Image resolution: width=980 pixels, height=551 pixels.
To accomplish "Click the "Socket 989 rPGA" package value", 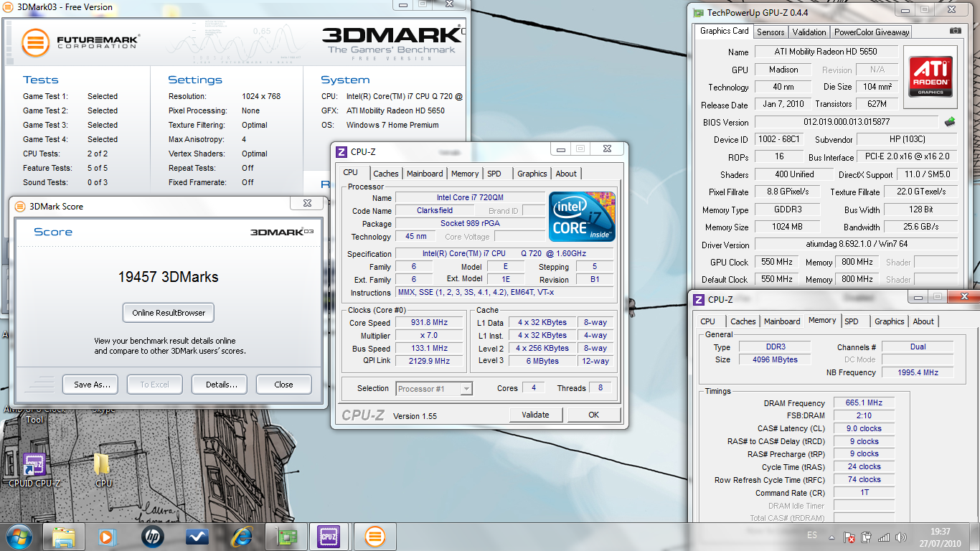I will pos(471,223).
